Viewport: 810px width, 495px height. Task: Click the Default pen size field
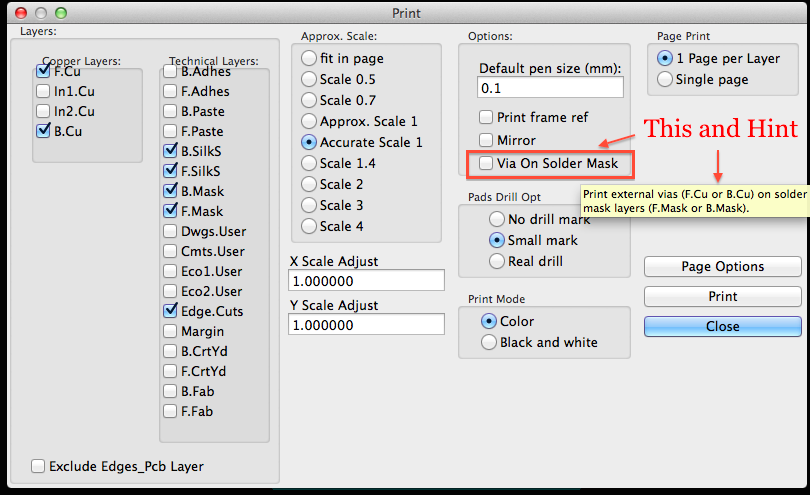[551, 88]
